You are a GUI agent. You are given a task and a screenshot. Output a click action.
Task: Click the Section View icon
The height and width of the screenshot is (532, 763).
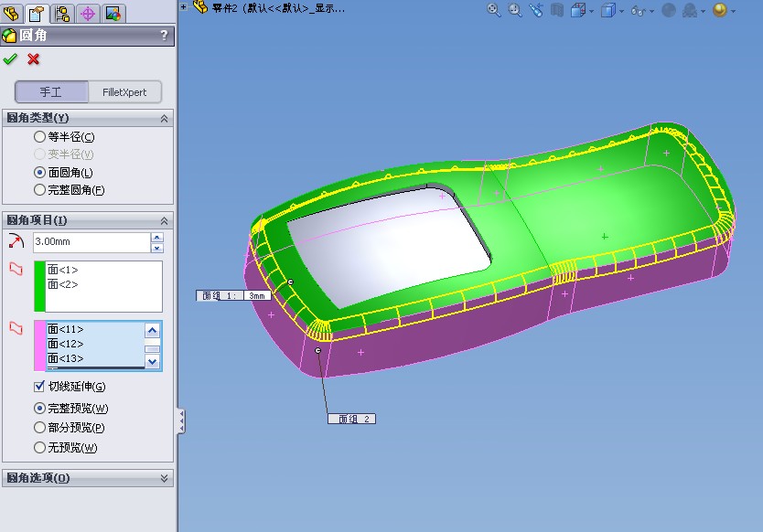[x=557, y=10]
